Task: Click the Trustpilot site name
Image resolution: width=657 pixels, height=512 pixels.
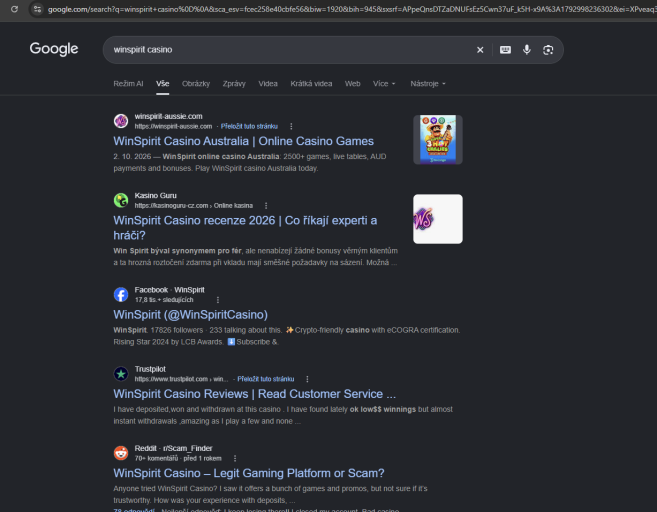Action: 150,369
